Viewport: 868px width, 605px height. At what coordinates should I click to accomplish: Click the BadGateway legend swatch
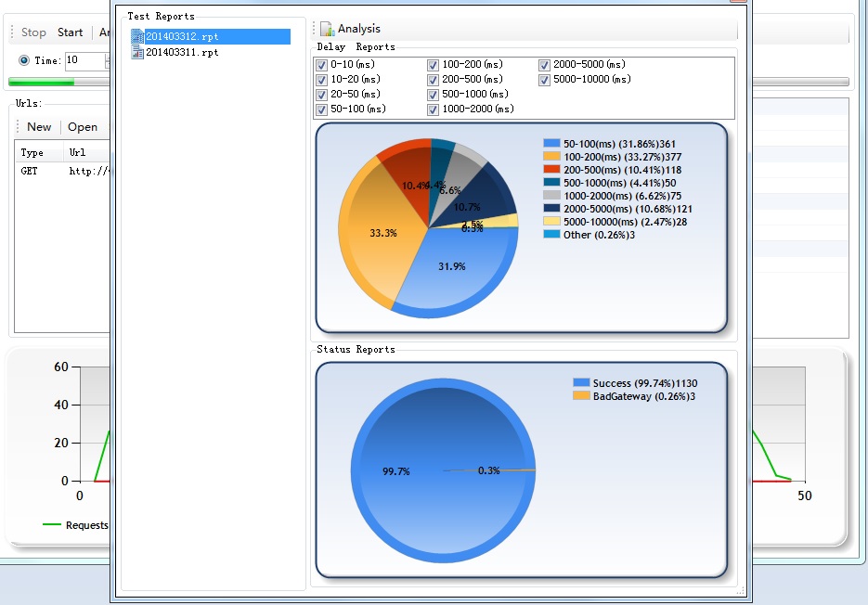point(581,396)
